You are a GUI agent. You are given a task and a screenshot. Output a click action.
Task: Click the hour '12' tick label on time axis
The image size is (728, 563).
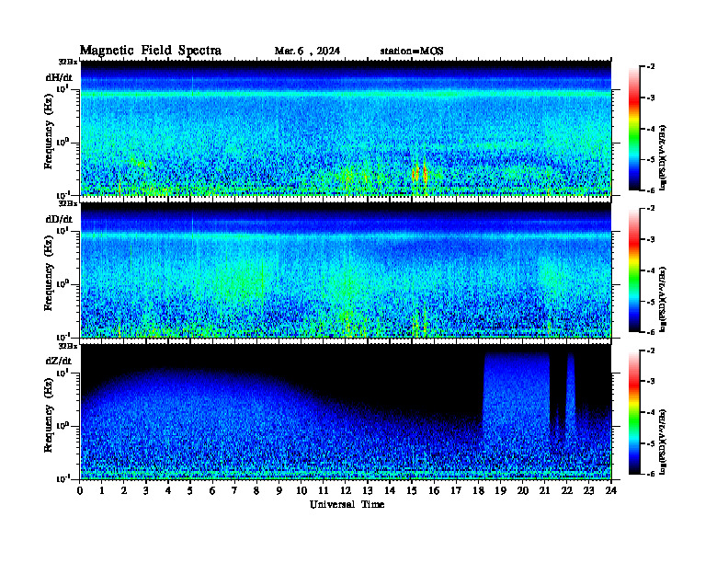pyautogui.click(x=346, y=491)
